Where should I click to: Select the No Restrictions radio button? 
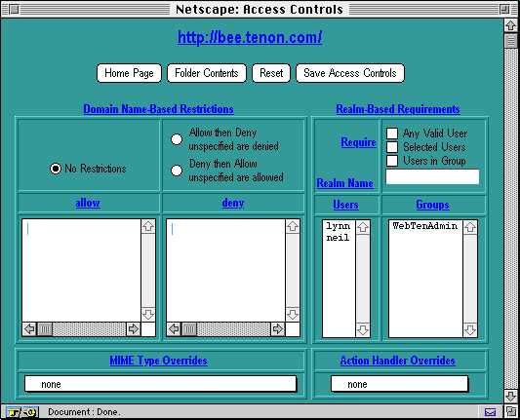click(56, 169)
